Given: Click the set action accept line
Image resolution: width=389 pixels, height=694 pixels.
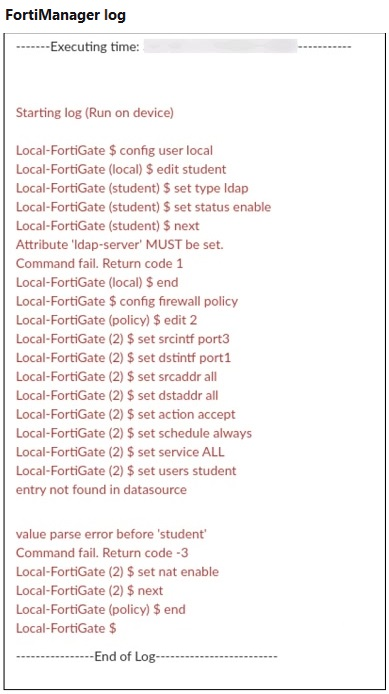Looking at the screenshot, I should click(x=126, y=414).
